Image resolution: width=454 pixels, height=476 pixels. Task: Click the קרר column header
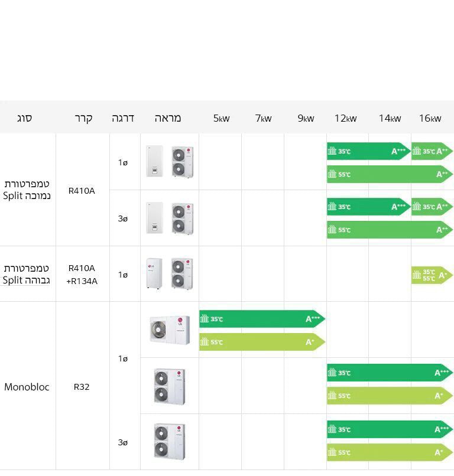point(83,118)
